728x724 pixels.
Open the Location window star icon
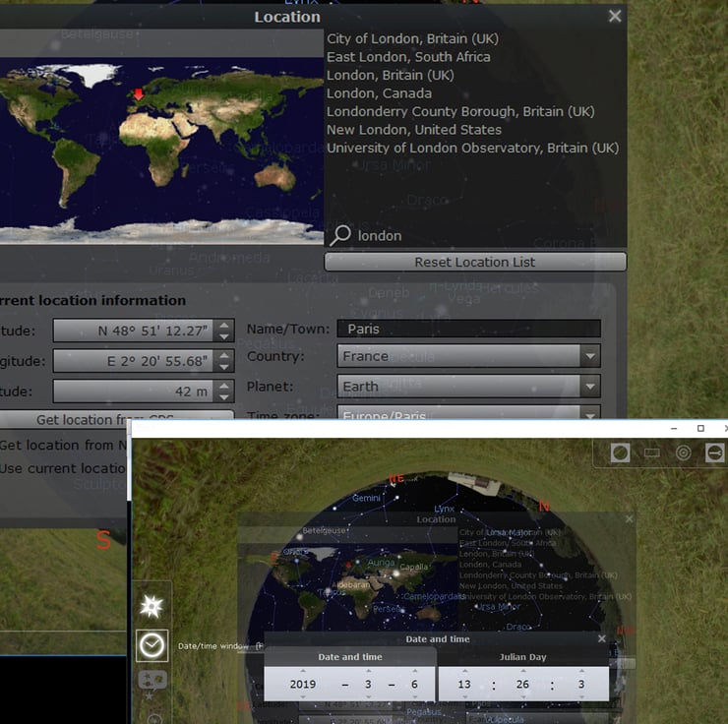pos(152,606)
